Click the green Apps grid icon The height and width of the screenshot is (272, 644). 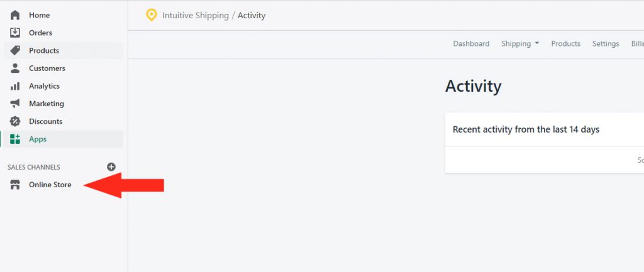(15, 139)
